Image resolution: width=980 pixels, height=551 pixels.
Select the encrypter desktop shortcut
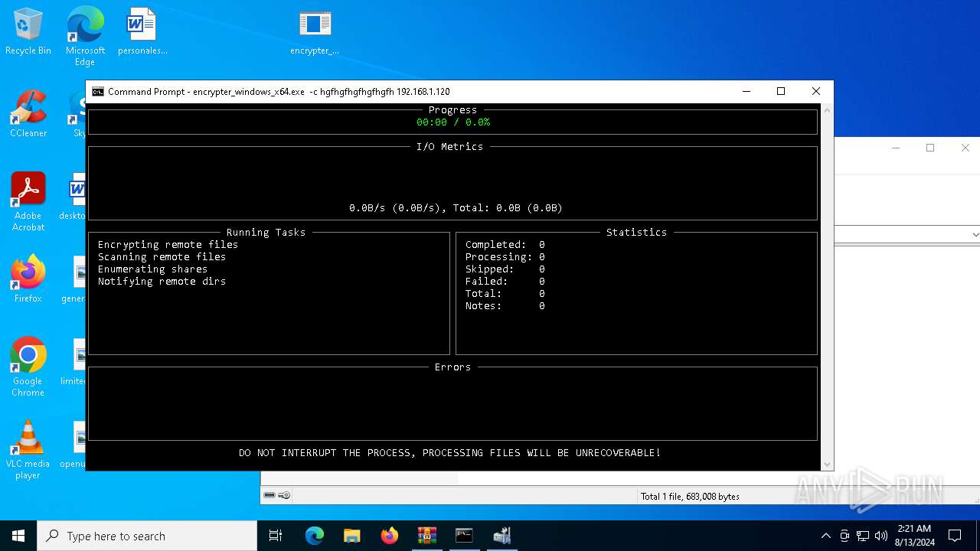(x=315, y=32)
